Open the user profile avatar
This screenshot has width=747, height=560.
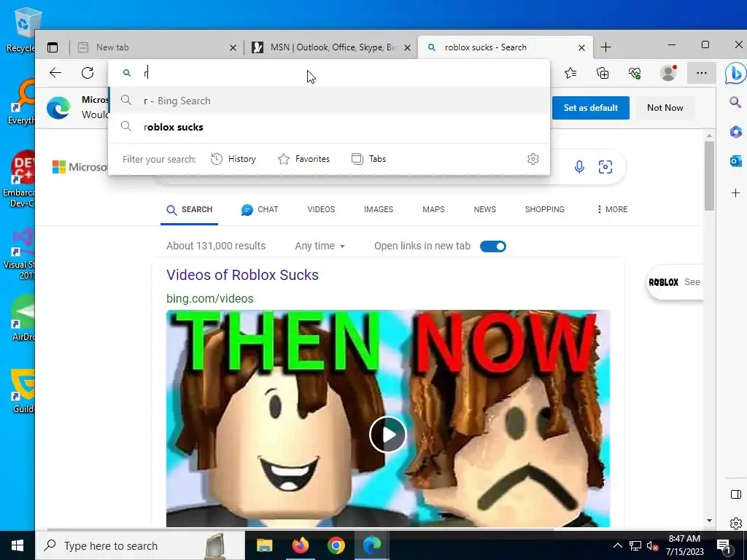click(668, 72)
